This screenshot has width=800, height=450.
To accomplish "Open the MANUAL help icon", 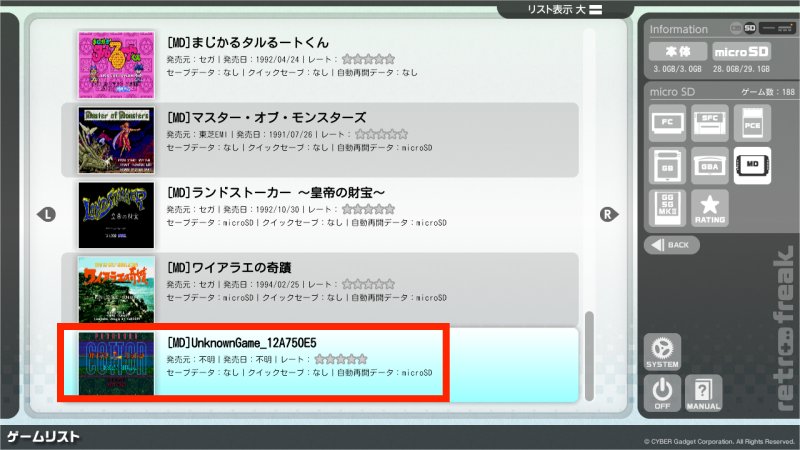I will click(704, 393).
